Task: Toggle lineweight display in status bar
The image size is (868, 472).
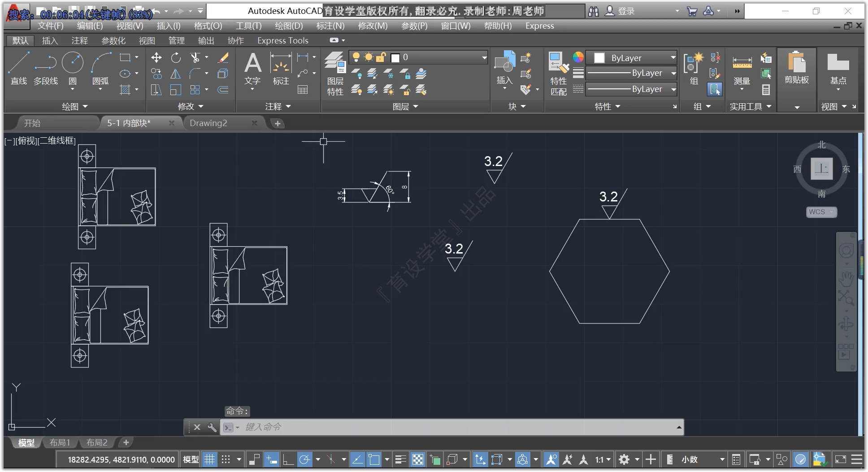Action: [x=400, y=459]
